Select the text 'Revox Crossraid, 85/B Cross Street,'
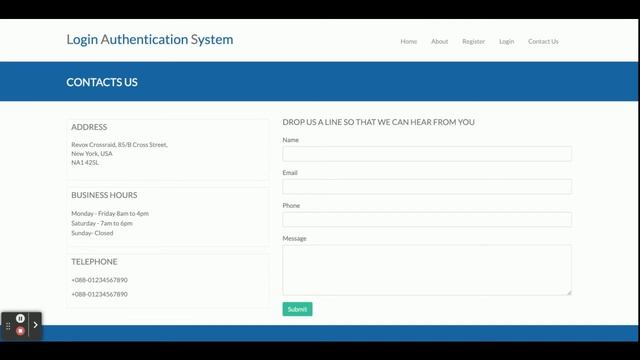The height and width of the screenshot is (360, 640). [x=119, y=144]
